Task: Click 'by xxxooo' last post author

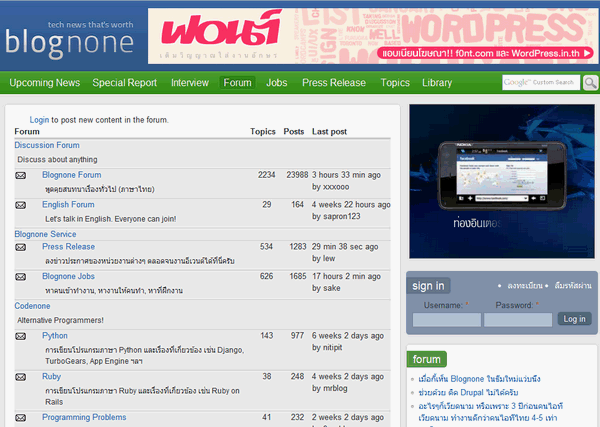Action: (331, 187)
